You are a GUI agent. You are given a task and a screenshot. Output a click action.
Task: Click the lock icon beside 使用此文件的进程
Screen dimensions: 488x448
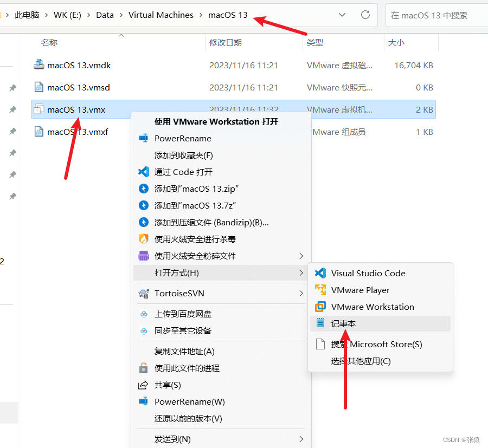(144, 368)
